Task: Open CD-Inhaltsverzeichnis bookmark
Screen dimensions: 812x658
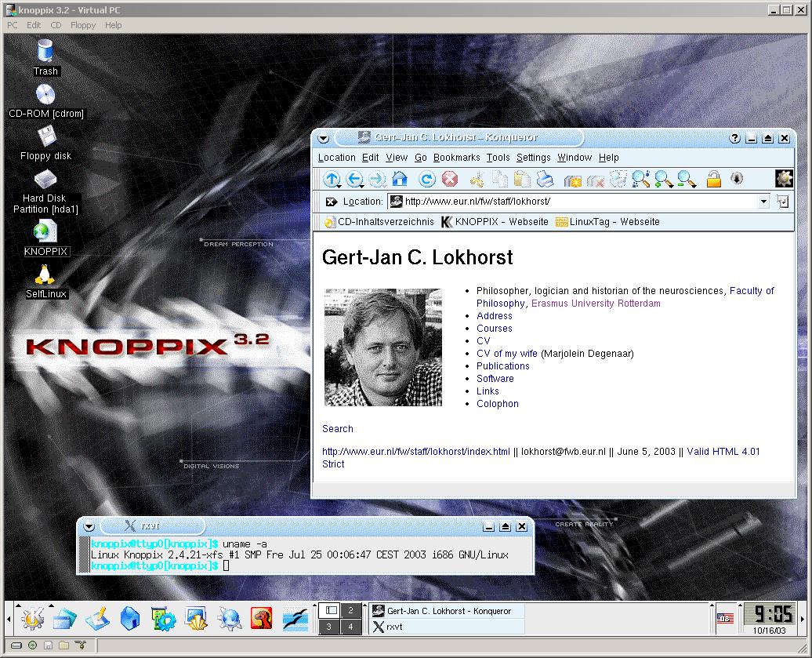Action: (379, 222)
